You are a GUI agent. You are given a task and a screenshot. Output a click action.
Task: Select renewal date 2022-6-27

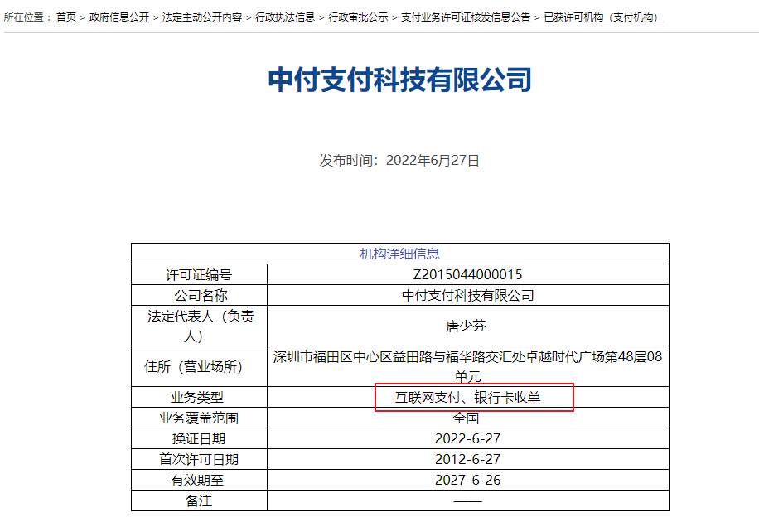click(x=467, y=438)
